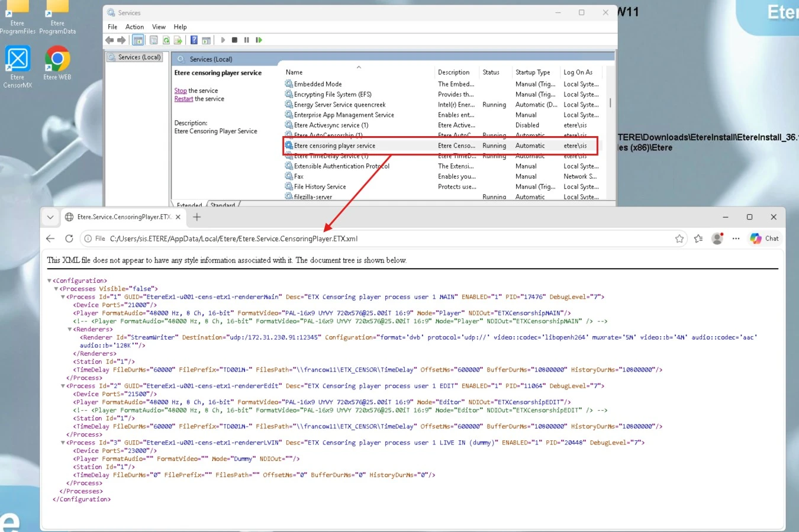Viewport: 799px width, 532px height.
Task: Open the Etere CensorMX desktop shortcut
Action: tap(17, 67)
